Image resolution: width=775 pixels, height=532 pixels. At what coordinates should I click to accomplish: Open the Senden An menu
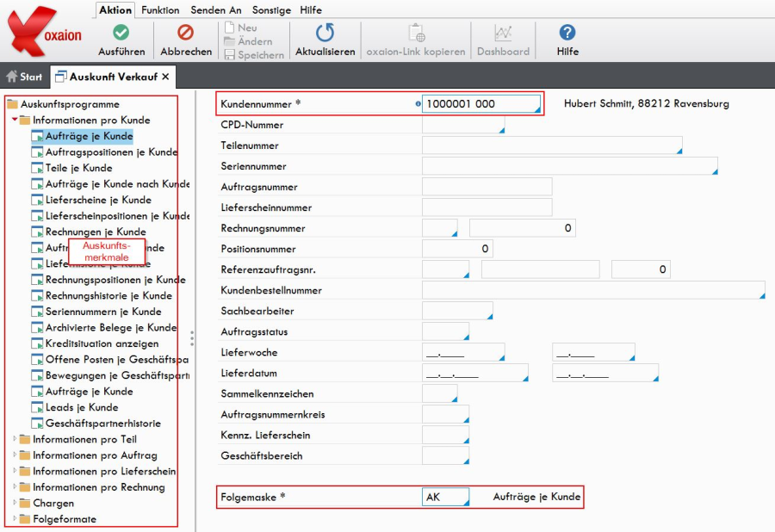[216, 9]
